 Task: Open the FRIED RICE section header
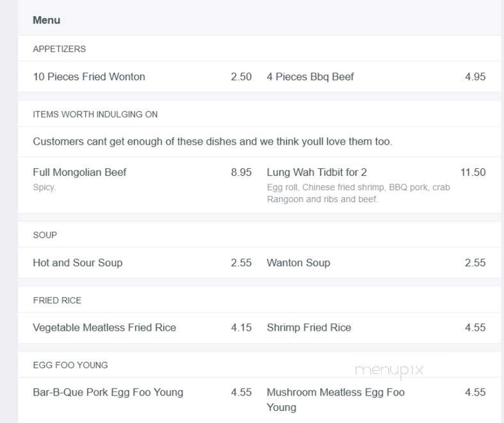pos(57,300)
